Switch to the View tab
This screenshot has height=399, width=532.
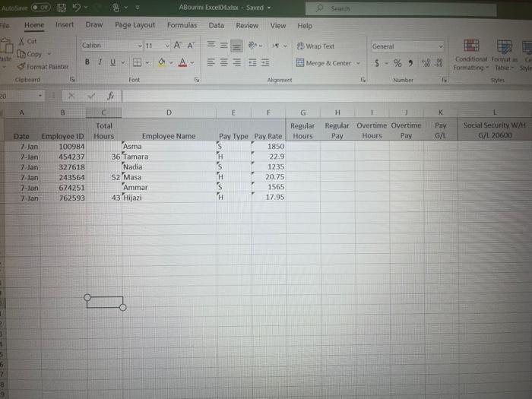click(x=278, y=25)
